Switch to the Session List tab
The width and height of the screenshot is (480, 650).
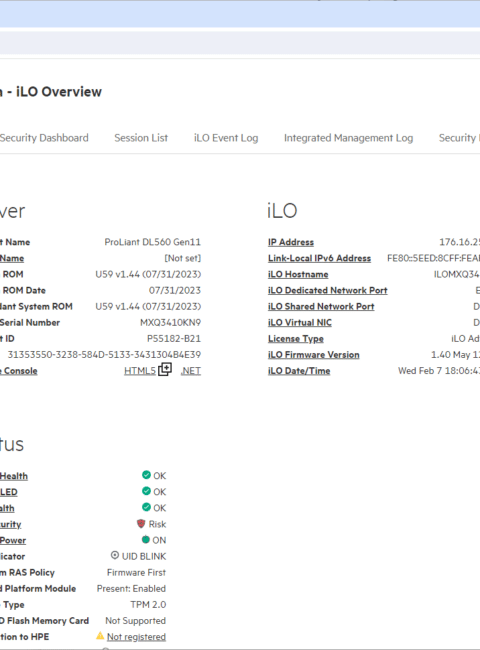click(141, 138)
